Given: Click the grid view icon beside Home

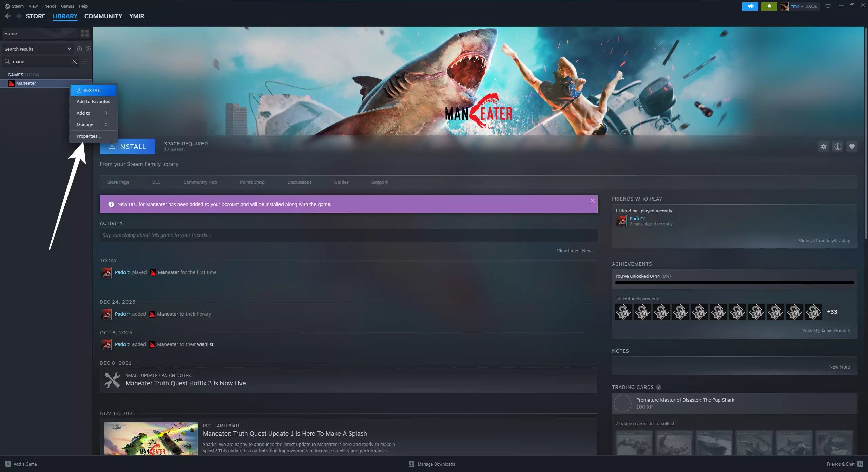Looking at the screenshot, I should [85, 33].
